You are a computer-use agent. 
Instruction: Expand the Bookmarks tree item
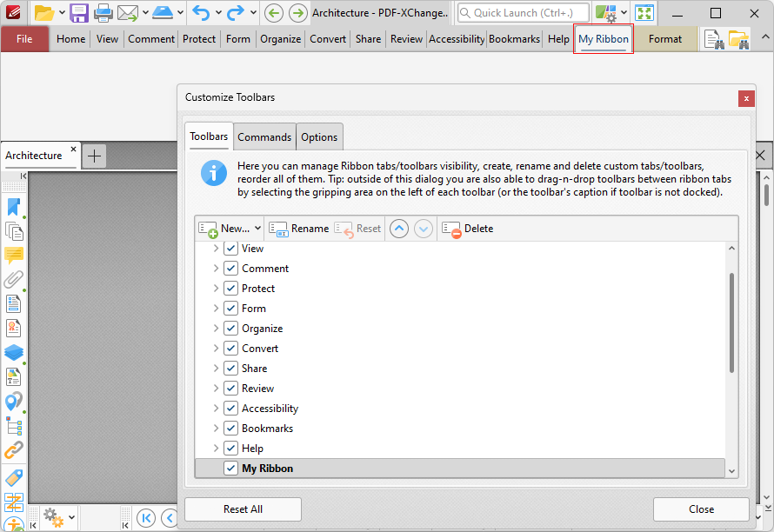(216, 429)
